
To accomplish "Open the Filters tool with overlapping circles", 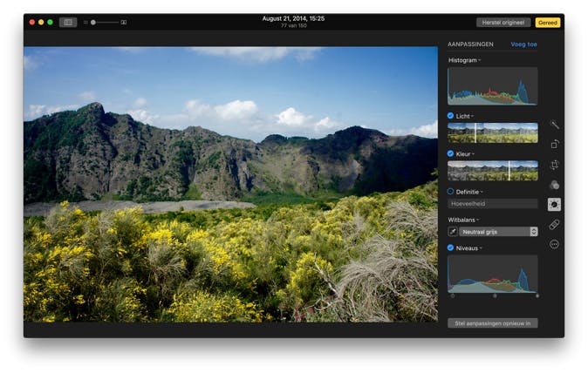I will click(x=555, y=185).
